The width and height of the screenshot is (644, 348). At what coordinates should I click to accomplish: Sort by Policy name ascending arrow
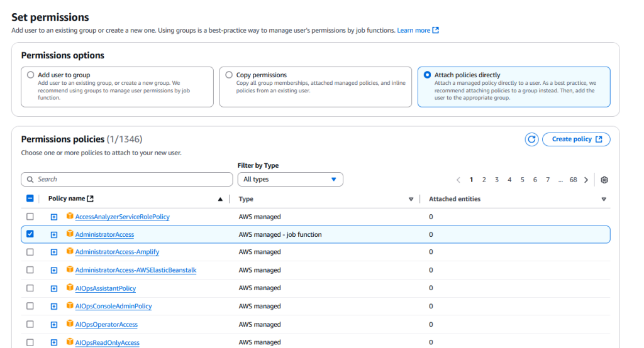[220, 199]
